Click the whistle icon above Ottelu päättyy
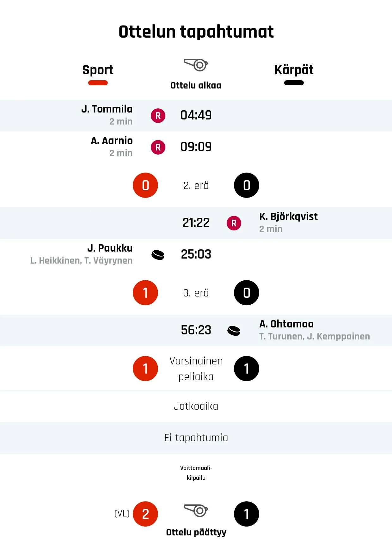 pyautogui.click(x=196, y=510)
